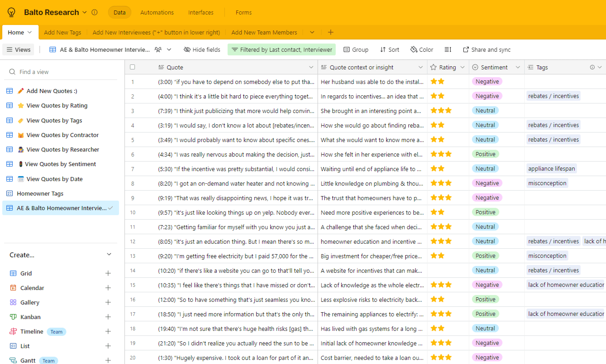Add a Kanban view with plus icon
This screenshot has width=606, height=364.
pyautogui.click(x=108, y=317)
